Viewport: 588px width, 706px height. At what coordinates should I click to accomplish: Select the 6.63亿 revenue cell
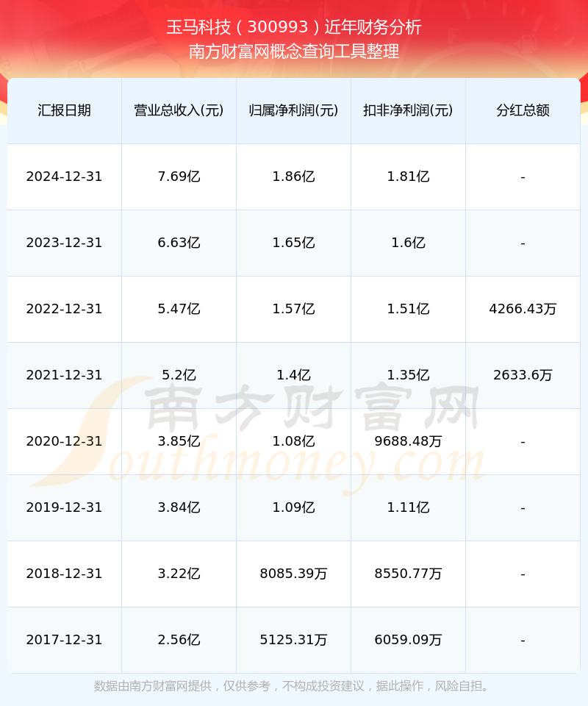[179, 243]
